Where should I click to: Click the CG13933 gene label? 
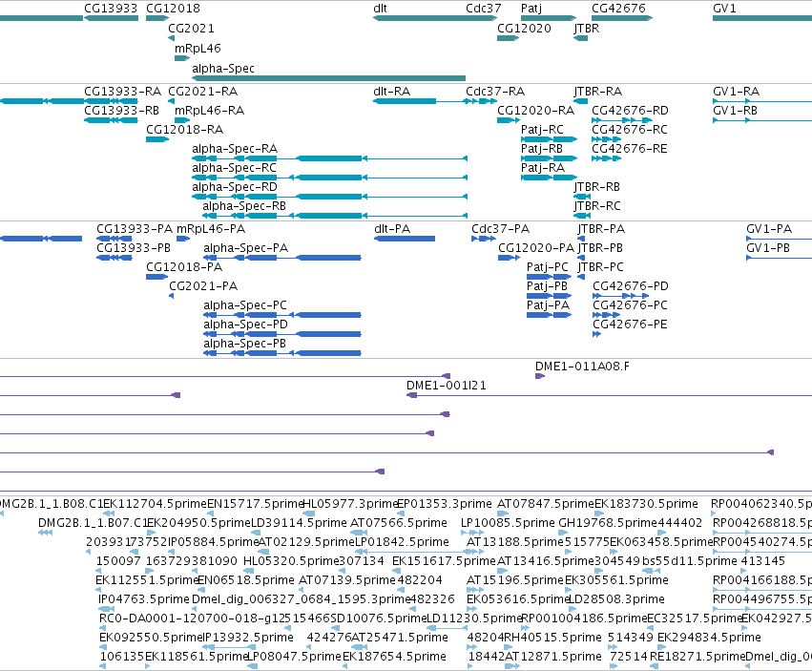point(111,9)
